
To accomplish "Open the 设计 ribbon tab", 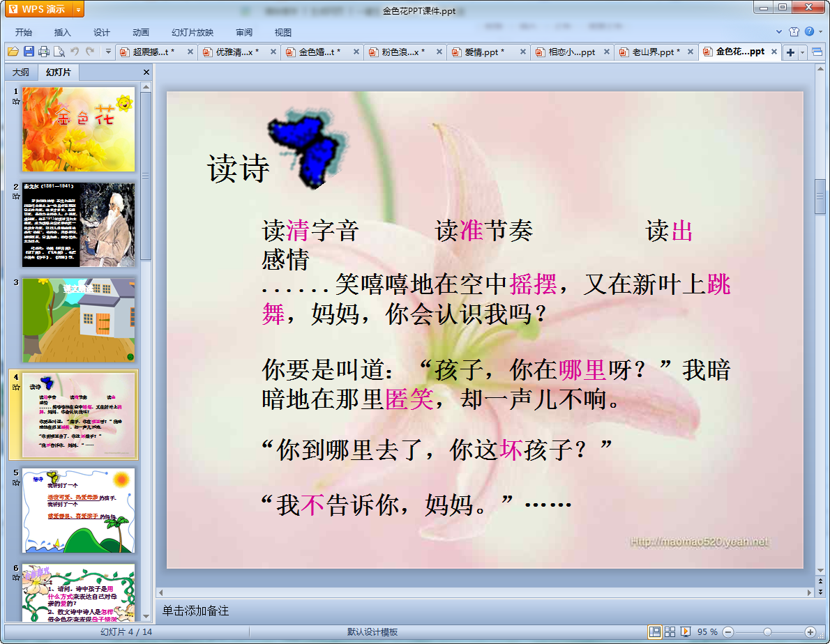I will pos(102,32).
